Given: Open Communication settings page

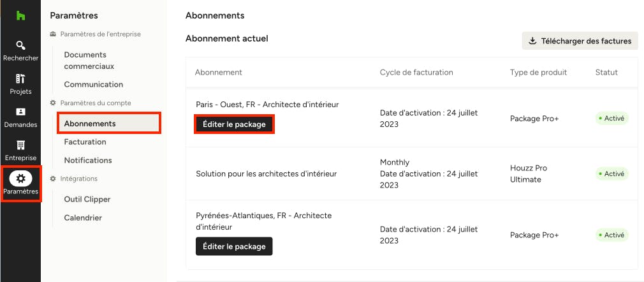Looking at the screenshot, I should pos(94,84).
